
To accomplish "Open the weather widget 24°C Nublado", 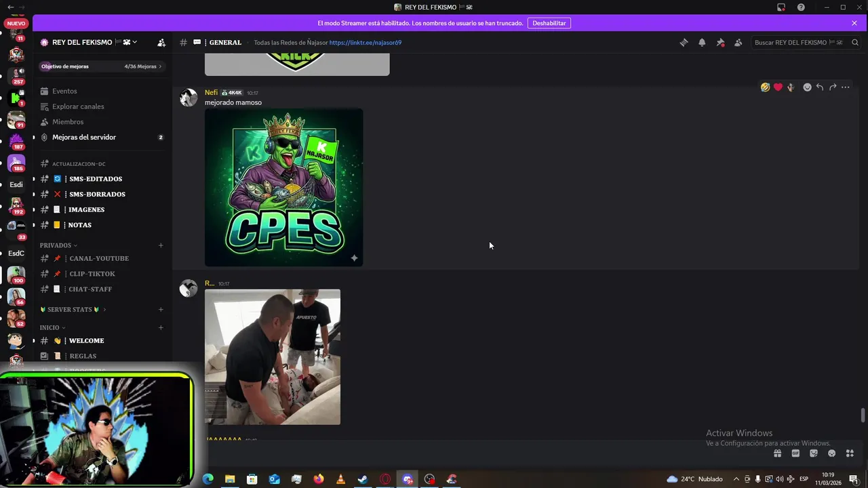I will pyautogui.click(x=695, y=479).
